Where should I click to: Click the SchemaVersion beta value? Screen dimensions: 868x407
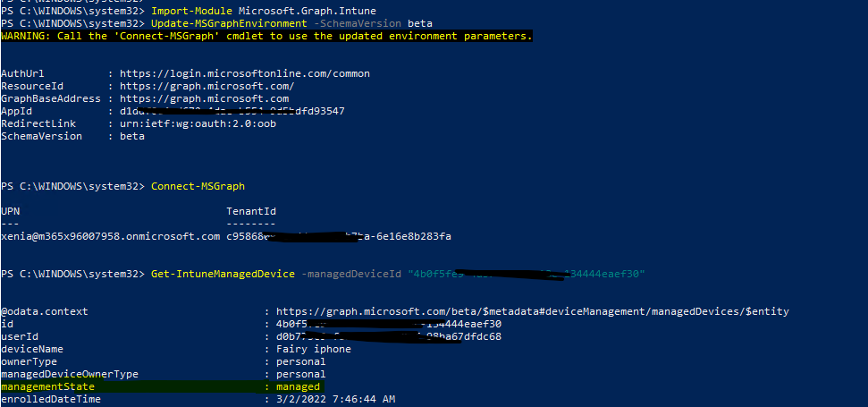[x=132, y=136]
